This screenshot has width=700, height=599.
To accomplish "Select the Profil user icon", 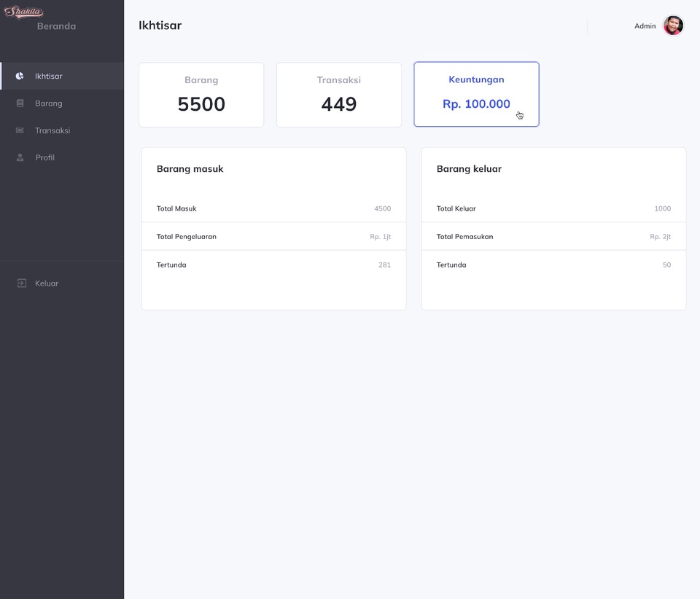I will (x=20, y=157).
